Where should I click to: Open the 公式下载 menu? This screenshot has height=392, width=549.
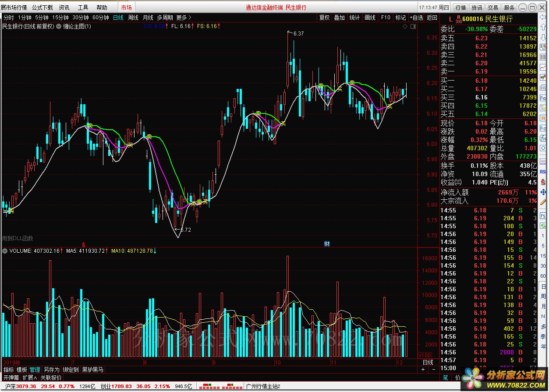point(42,7)
